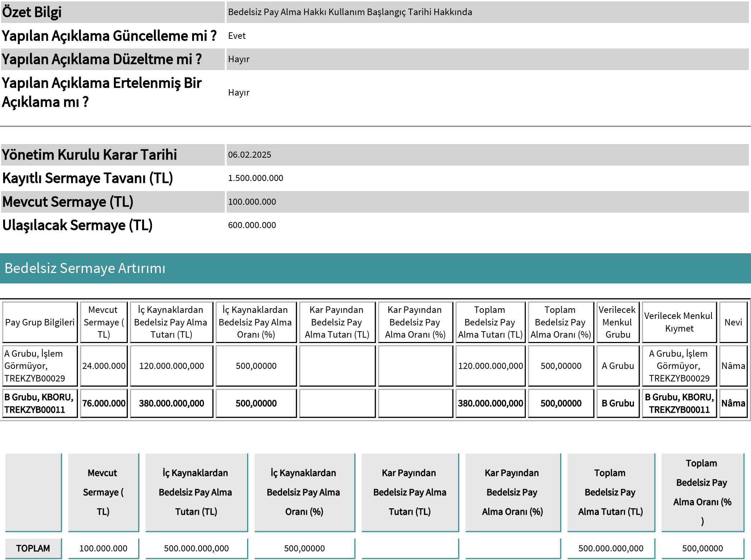Click 'Toplam Bedelsiz Pay Alma Oranı (%)' first-table header
Screen dimensions: 751x560
[561, 322]
